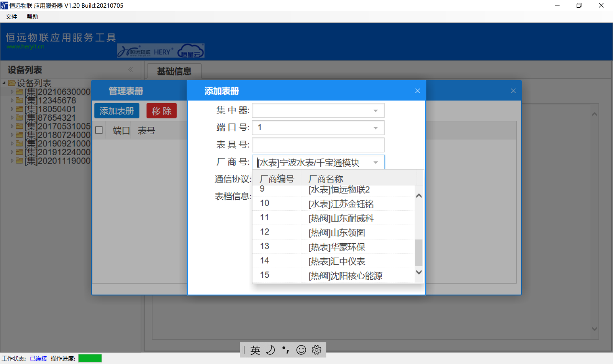
Task: Click the 厂商编号 column header
Action: click(277, 179)
